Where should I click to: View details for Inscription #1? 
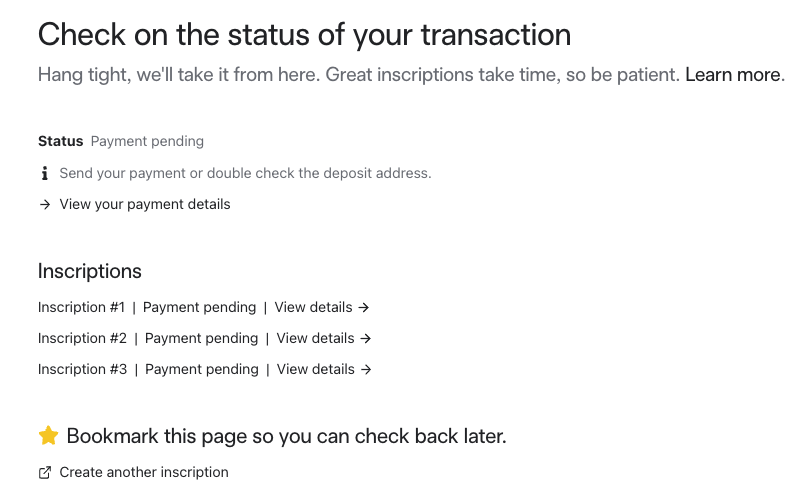tap(313, 307)
